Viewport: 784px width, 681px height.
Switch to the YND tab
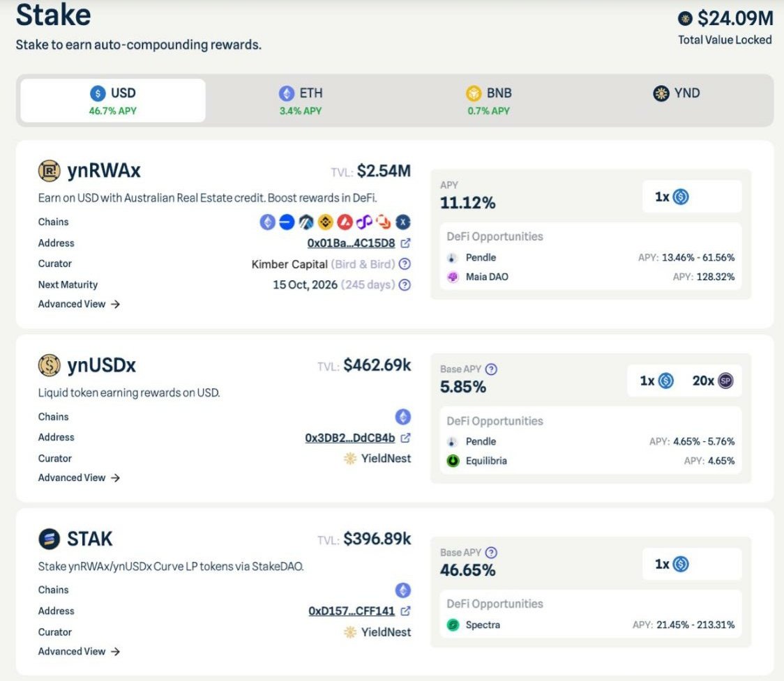[677, 93]
